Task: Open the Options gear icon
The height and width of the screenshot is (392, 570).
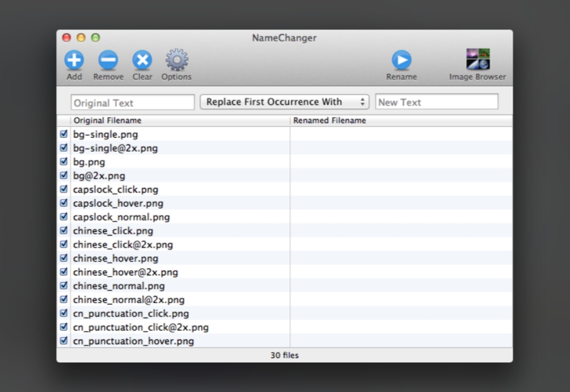Action: point(177,60)
